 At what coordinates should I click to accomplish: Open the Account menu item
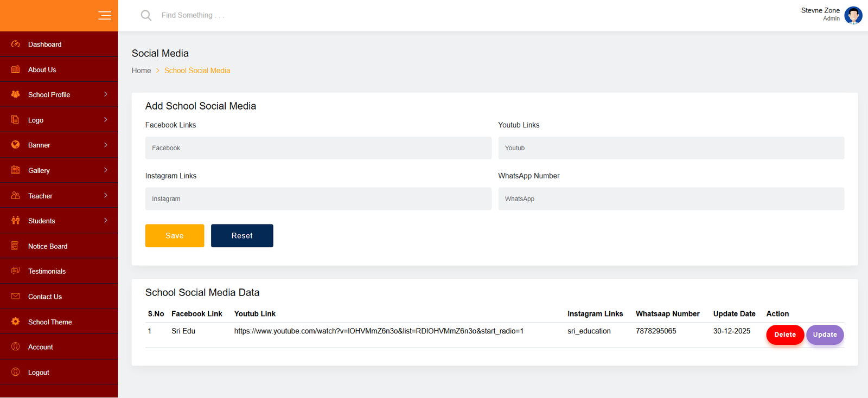click(59, 347)
